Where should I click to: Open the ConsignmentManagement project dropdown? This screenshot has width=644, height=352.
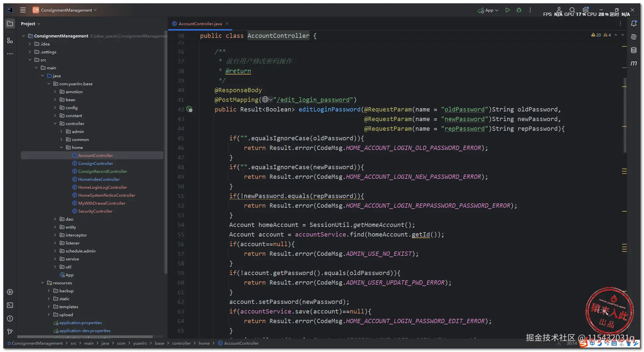pyautogui.click(x=65, y=10)
